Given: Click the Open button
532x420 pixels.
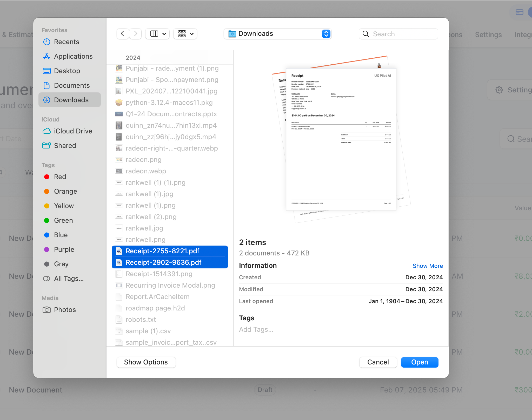Looking at the screenshot, I should [x=419, y=362].
